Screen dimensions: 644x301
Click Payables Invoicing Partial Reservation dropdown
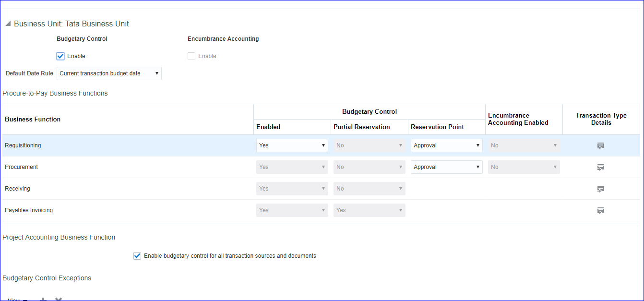[x=369, y=210]
